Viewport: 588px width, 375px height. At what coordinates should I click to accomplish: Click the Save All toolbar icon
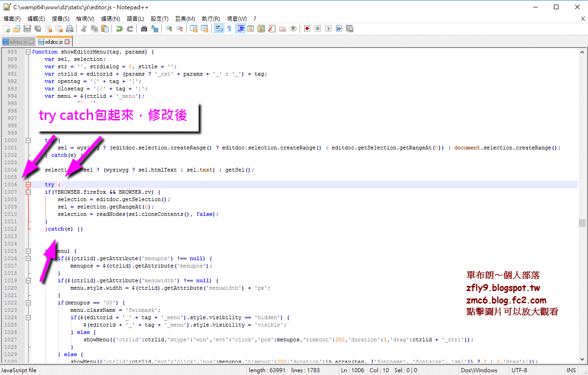coord(38,29)
